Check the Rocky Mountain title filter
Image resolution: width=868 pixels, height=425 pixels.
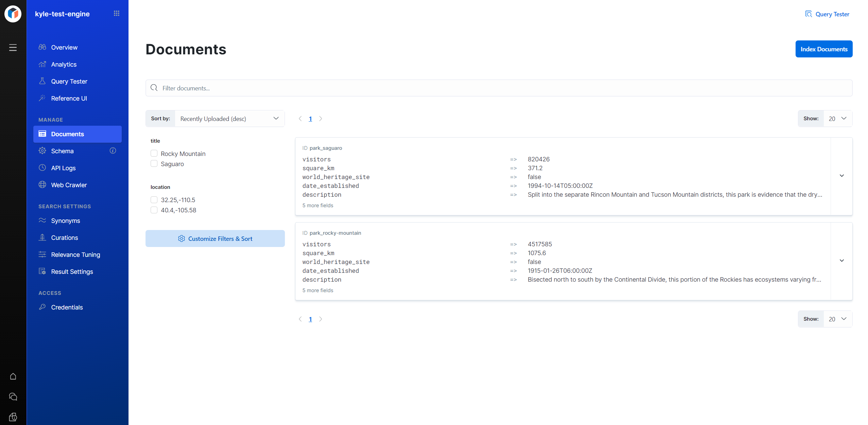pos(154,154)
